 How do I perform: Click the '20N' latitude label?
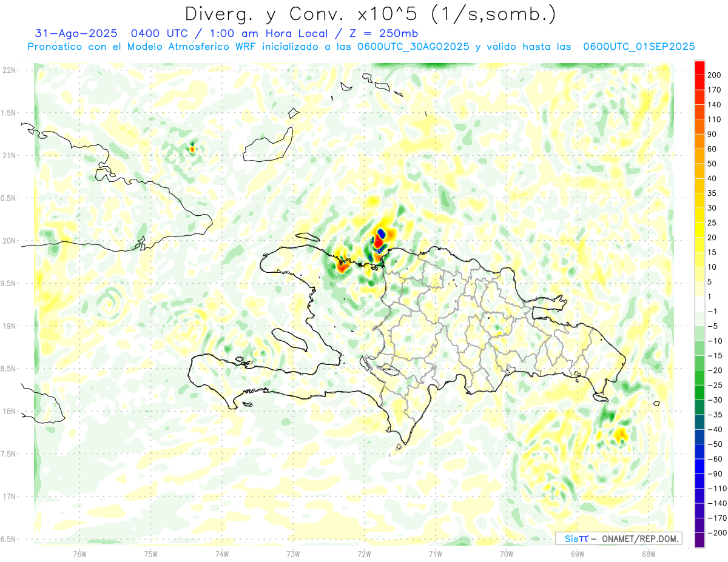point(9,241)
